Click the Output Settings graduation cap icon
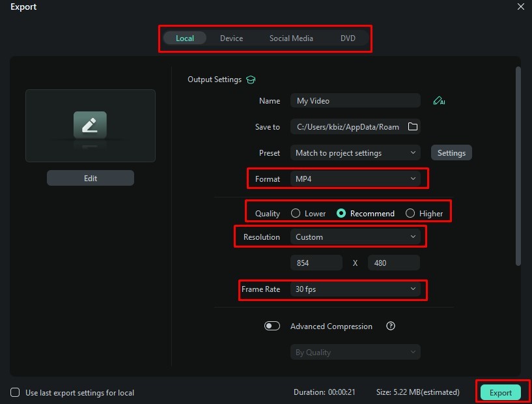Screen dimensions: 532x404 click(x=251, y=79)
